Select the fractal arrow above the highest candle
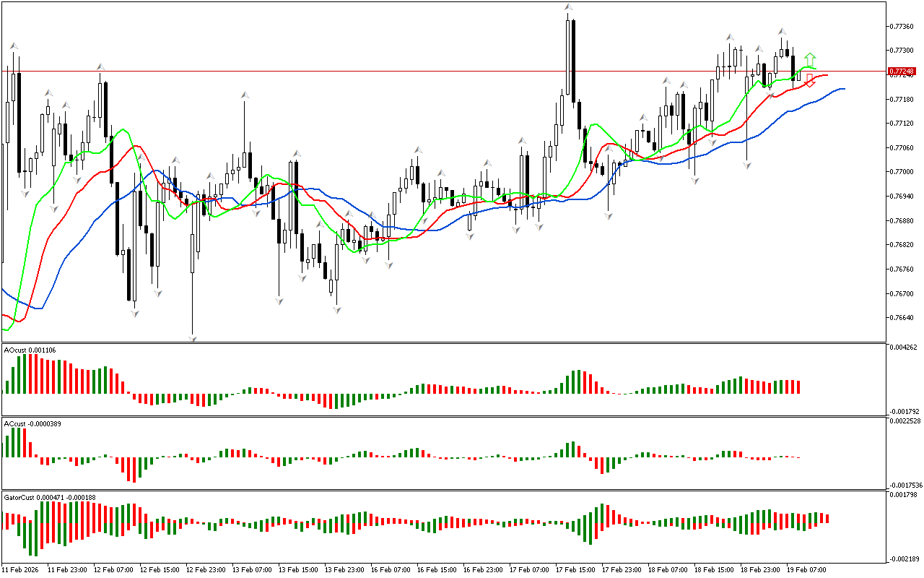 click(569, 7)
